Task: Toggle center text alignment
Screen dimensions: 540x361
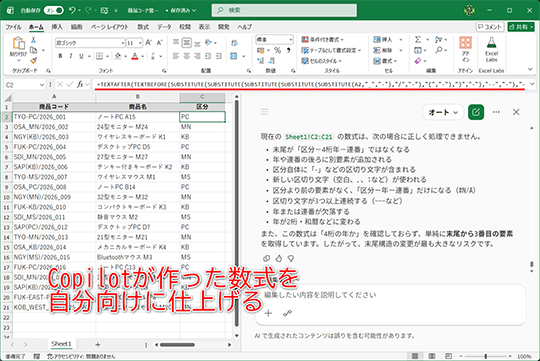Action: (186, 56)
